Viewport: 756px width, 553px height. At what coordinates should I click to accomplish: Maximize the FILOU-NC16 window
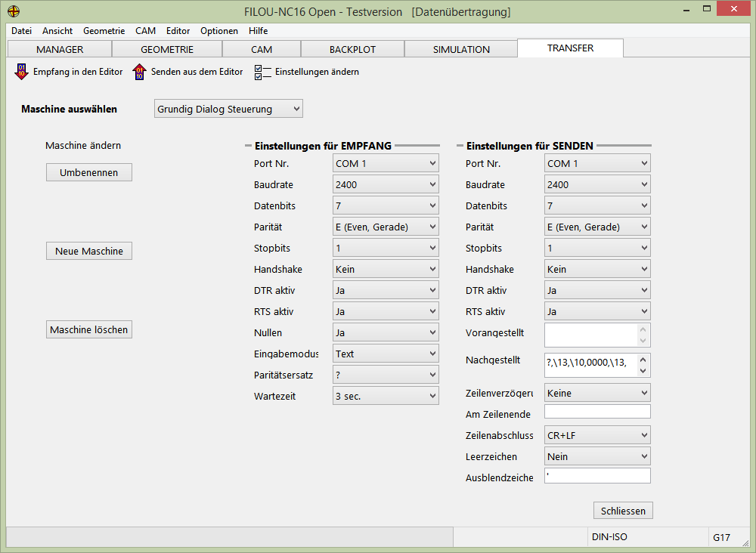[707, 9]
